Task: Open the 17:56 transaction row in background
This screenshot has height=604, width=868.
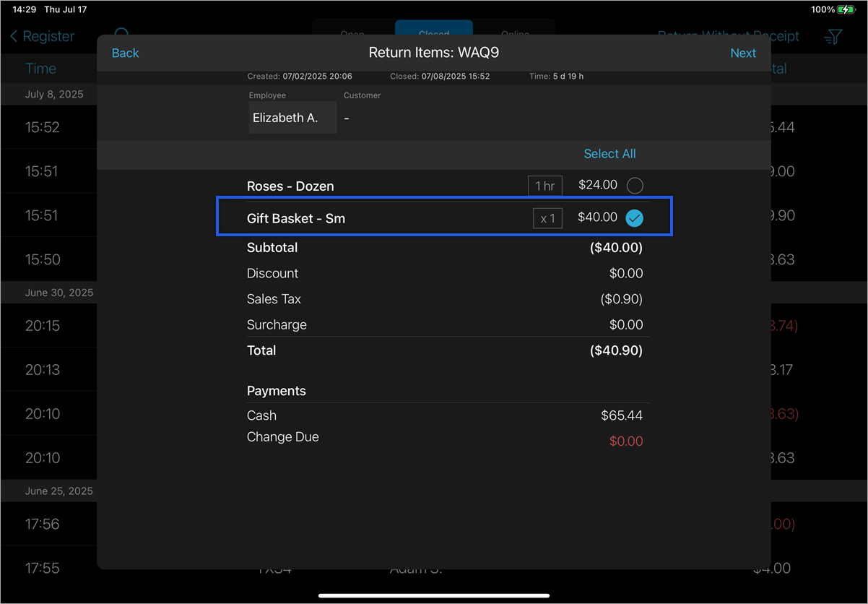Action: click(48, 524)
